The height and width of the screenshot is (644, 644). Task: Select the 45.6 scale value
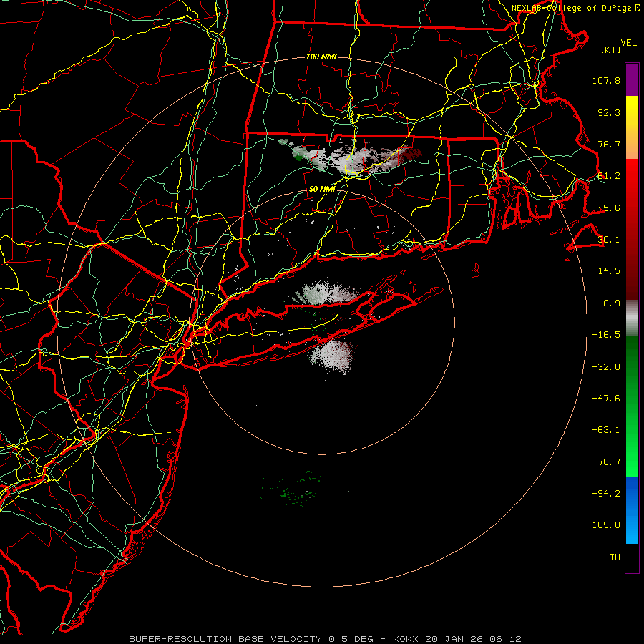pyautogui.click(x=609, y=208)
